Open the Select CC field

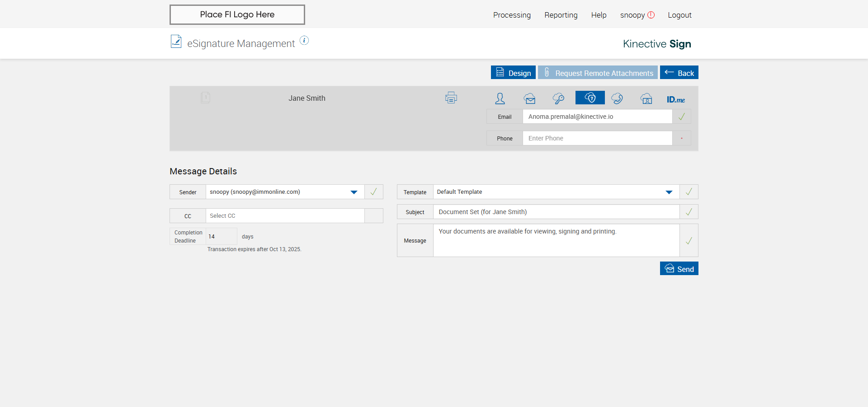click(285, 216)
